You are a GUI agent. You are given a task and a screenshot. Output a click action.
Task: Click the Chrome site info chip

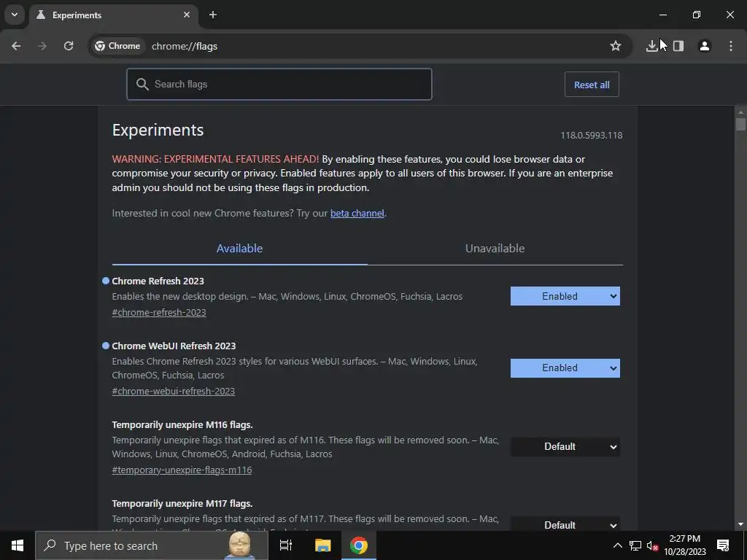(x=117, y=46)
